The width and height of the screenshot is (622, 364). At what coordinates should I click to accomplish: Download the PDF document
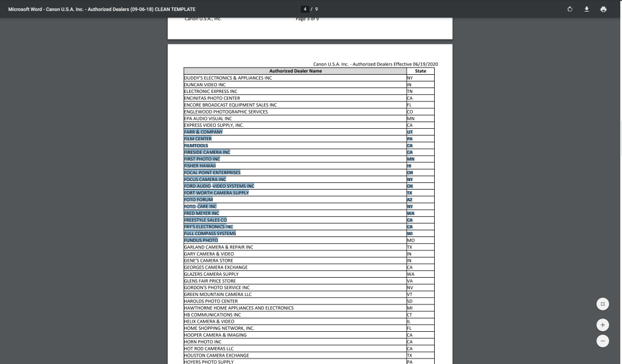[587, 9]
